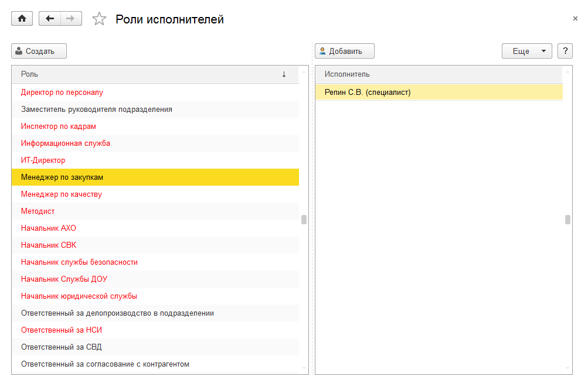Add page to favorites star
The width and height of the screenshot is (588, 383).
(x=100, y=19)
